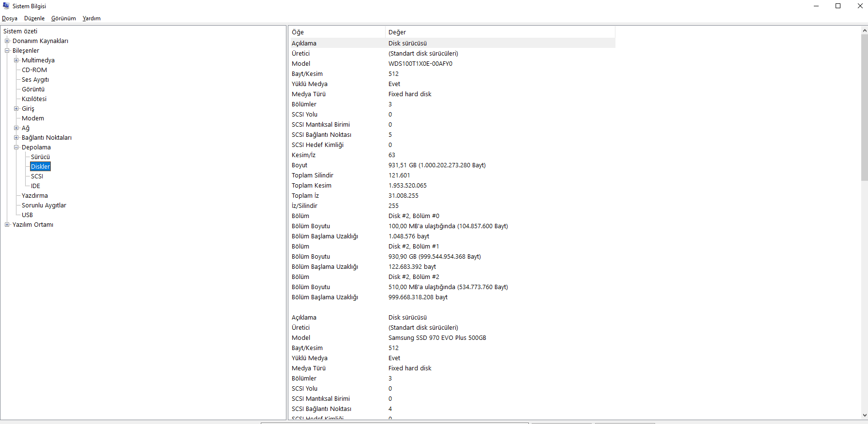Image resolution: width=868 pixels, height=424 pixels.
Task: Click Samsung SSD 970 EVO Plus 500GB value
Action: click(x=437, y=338)
